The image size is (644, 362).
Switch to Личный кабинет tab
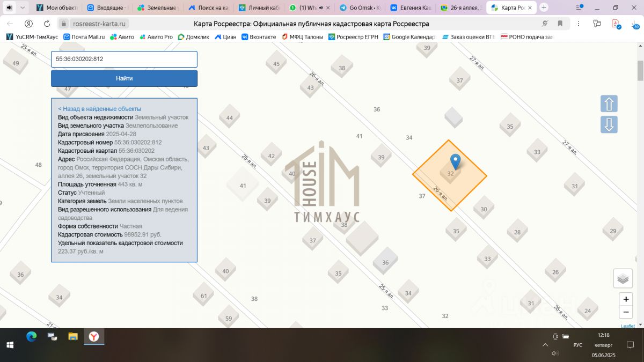pos(259,8)
